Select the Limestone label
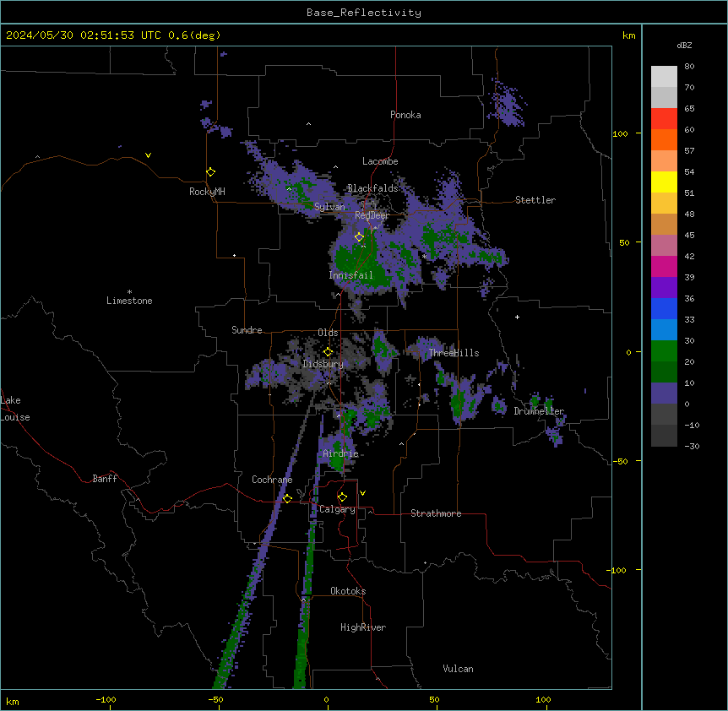 [x=129, y=301]
